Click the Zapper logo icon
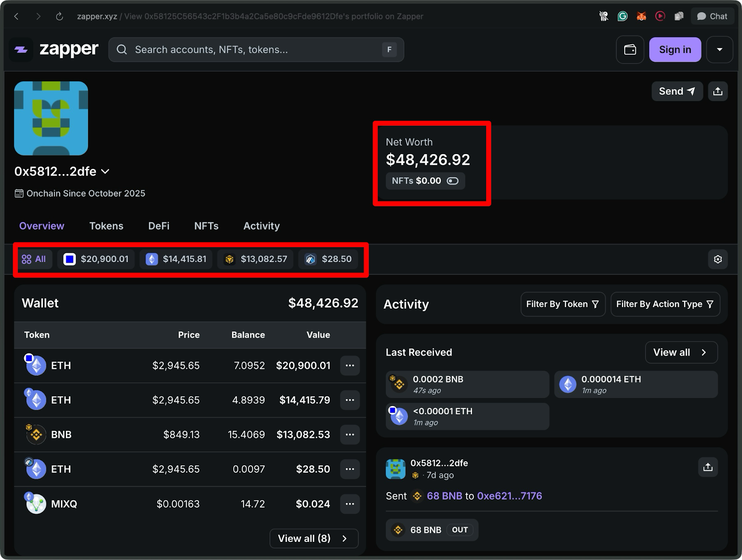 (21, 50)
